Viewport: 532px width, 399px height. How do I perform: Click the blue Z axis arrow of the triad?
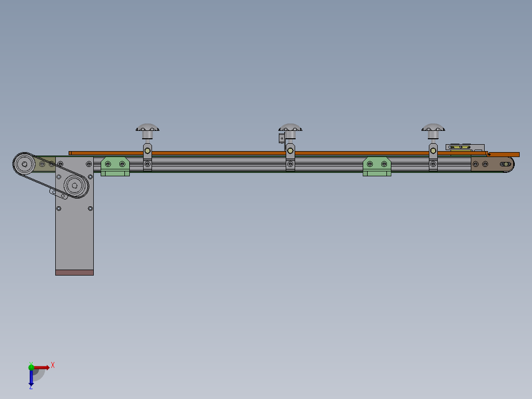(x=31, y=378)
